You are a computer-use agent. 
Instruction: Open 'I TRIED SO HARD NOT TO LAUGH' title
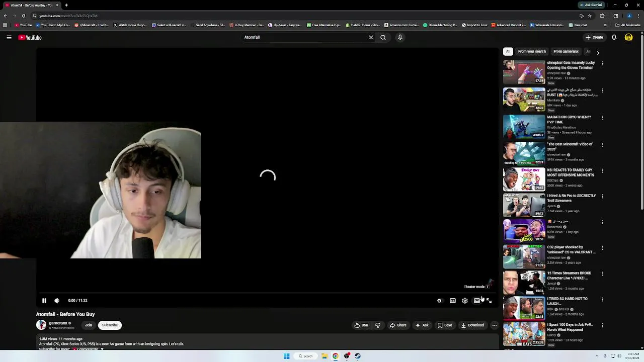(567, 301)
